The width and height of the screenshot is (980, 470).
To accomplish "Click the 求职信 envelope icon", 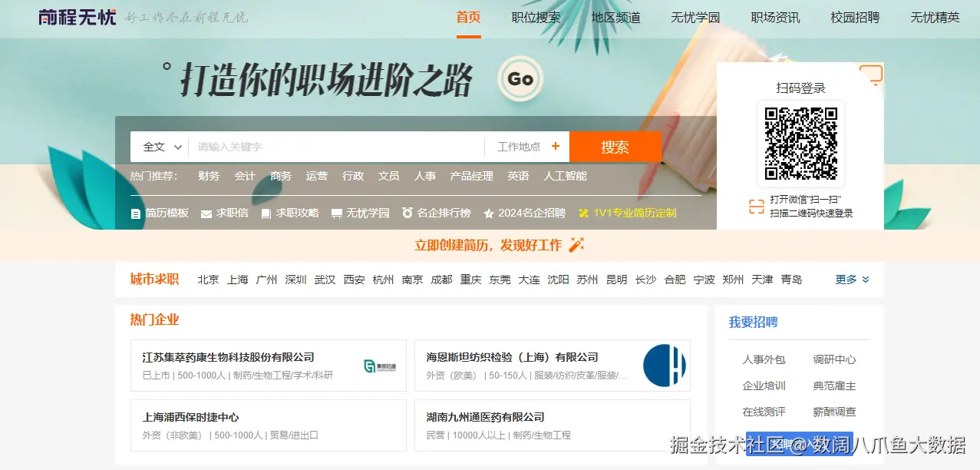I will [x=206, y=213].
